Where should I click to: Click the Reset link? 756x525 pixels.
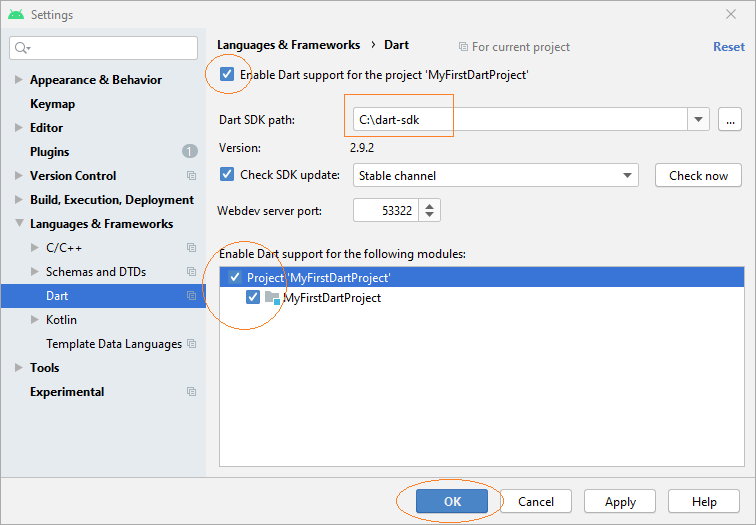729,47
